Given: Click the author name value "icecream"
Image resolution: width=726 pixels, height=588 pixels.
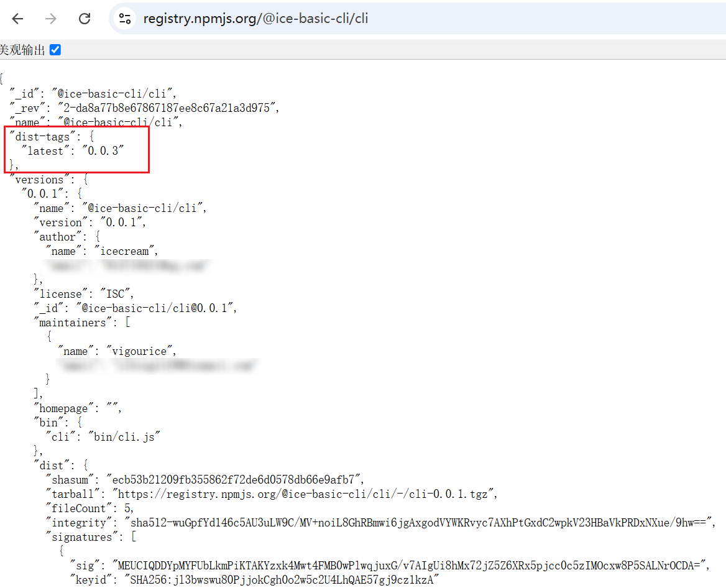Looking at the screenshot, I should click(x=124, y=251).
